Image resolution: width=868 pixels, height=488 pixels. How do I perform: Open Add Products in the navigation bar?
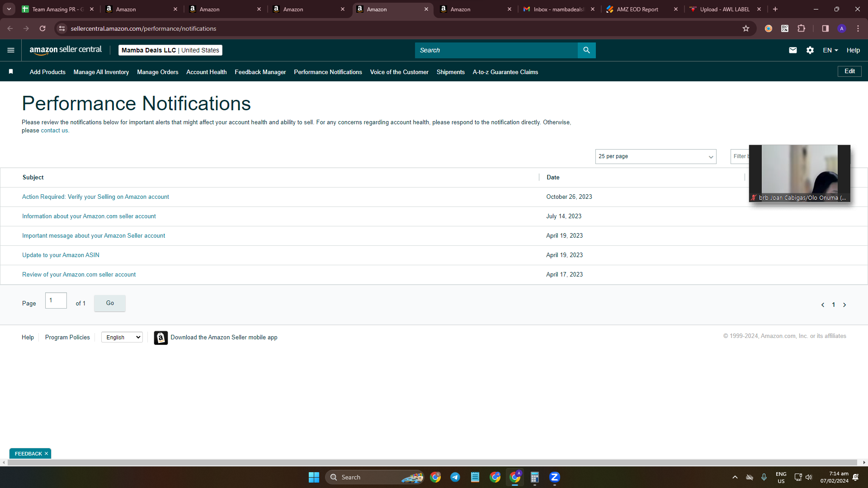click(47, 72)
